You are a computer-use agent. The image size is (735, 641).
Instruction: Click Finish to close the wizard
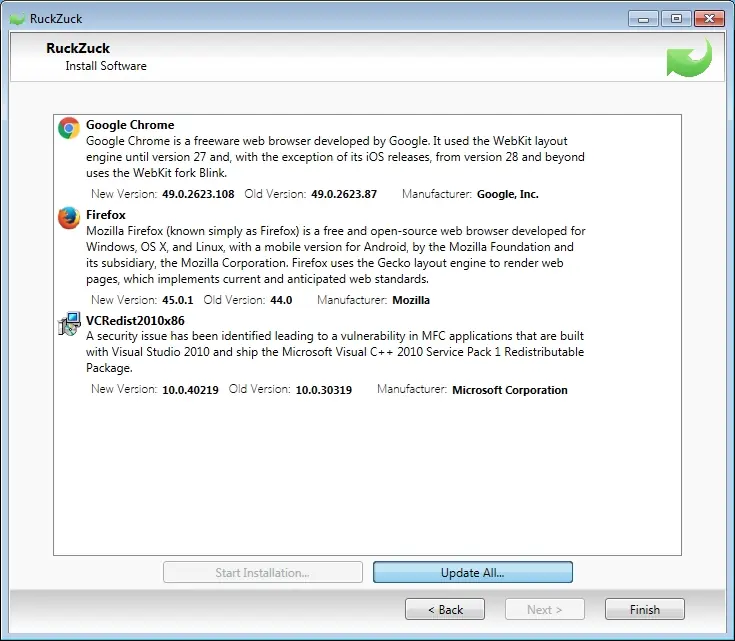pos(645,609)
